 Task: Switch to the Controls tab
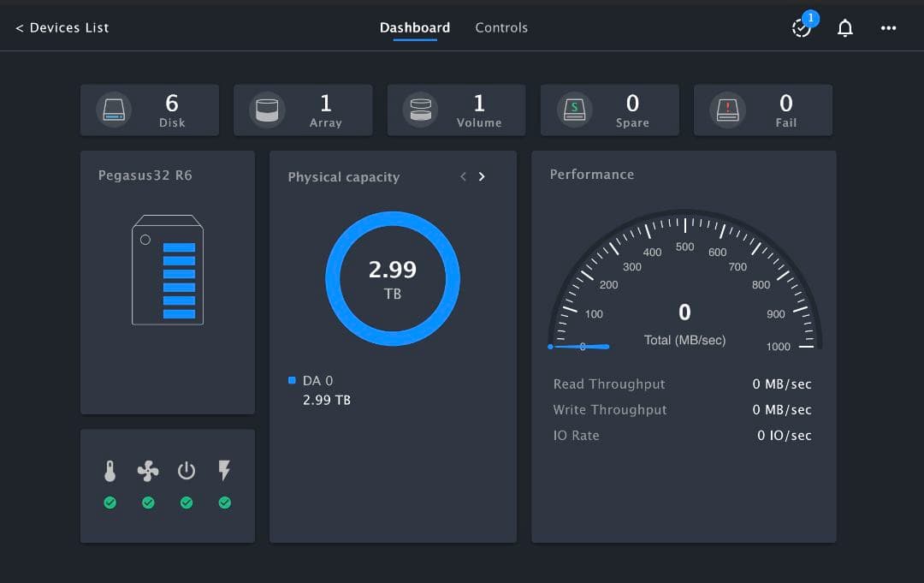point(501,27)
